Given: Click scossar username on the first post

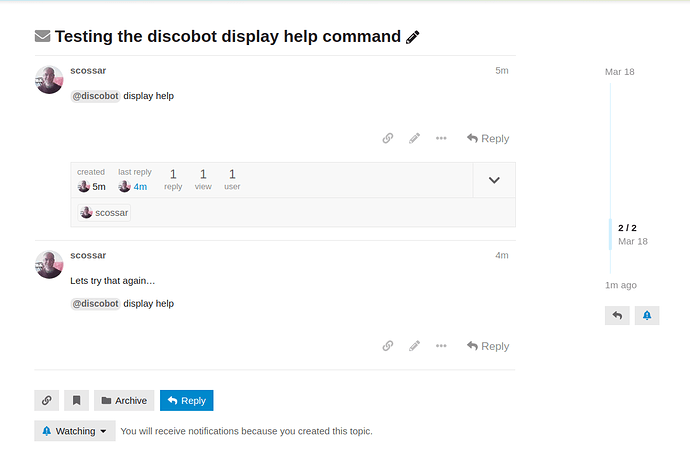Looking at the screenshot, I should click(88, 70).
